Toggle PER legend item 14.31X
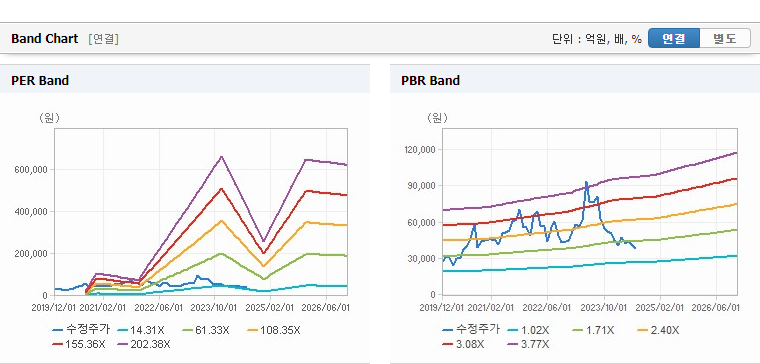This screenshot has height=364, width=760. click(141, 331)
